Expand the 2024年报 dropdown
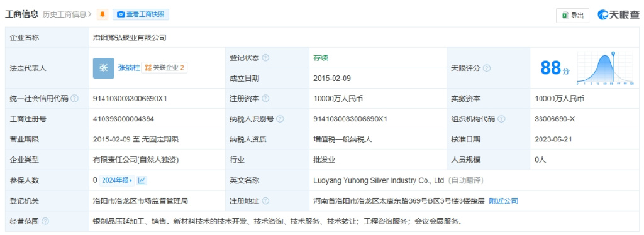Image resolution: width=644 pixels, height=235 pixels. (116, 180)
